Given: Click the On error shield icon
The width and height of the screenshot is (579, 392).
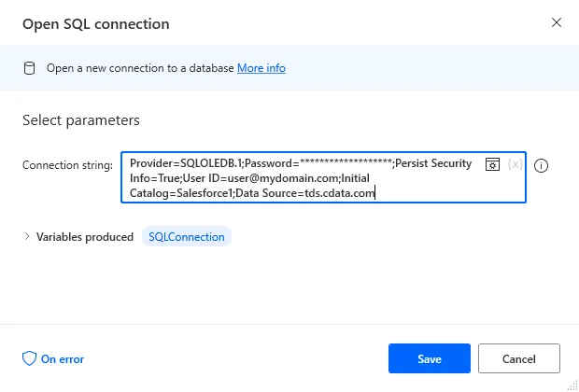Looking at the screenshot, I should (x=29, y=358).
